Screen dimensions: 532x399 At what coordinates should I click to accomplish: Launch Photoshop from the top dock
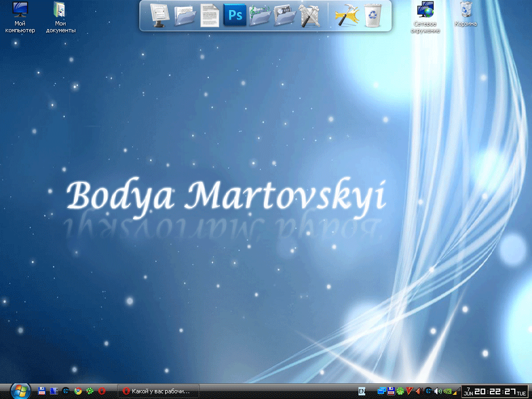click(x=234, y=16)
